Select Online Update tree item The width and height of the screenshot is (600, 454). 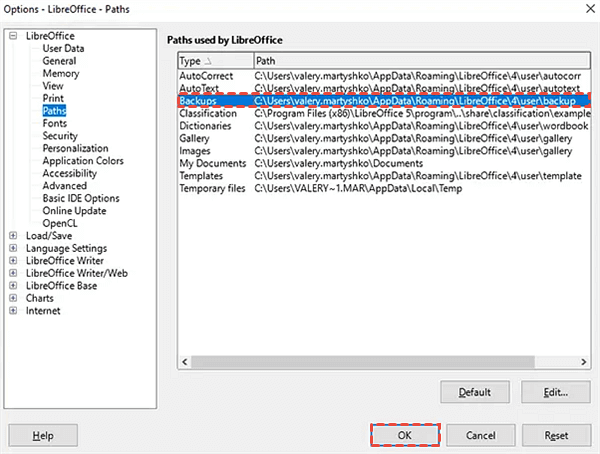pos(74,211)
